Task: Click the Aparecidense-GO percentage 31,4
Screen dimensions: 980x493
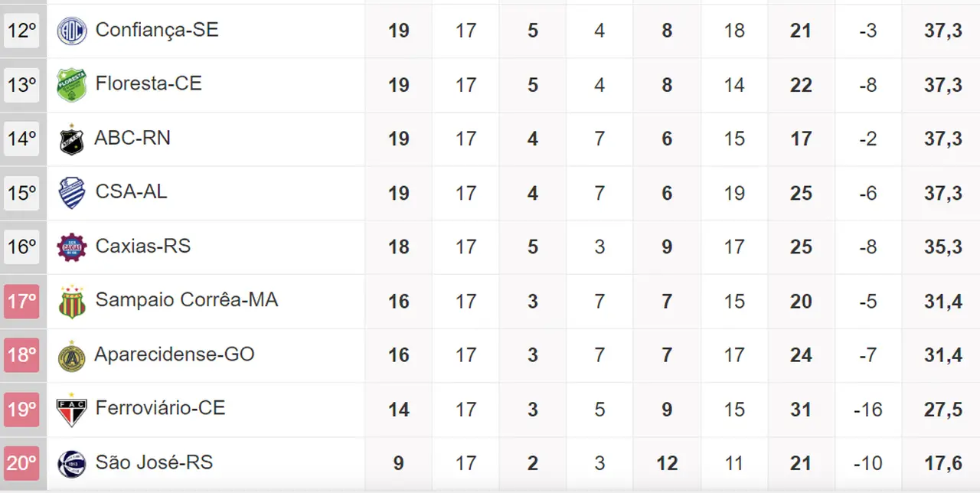Action: 942,355
